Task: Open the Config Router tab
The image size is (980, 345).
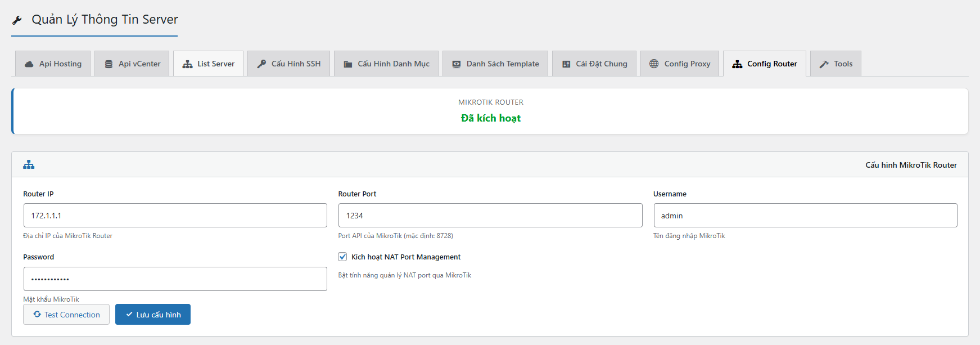Action: click(x=764, y=64)
